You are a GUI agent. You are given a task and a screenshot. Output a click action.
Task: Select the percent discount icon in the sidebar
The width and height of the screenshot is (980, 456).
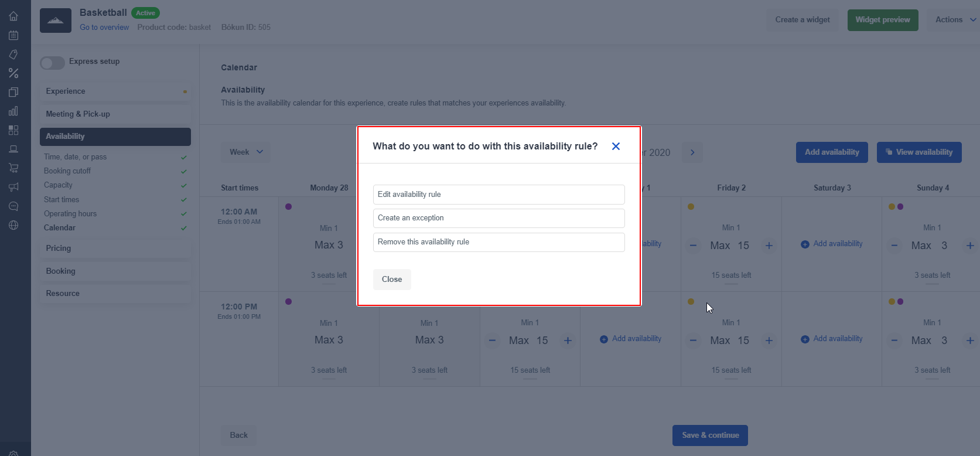(x=13, y=73)
